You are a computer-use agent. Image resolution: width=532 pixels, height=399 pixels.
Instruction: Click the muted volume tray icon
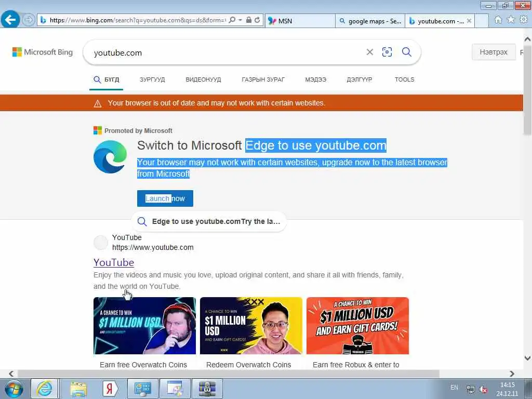click(484, 390)
